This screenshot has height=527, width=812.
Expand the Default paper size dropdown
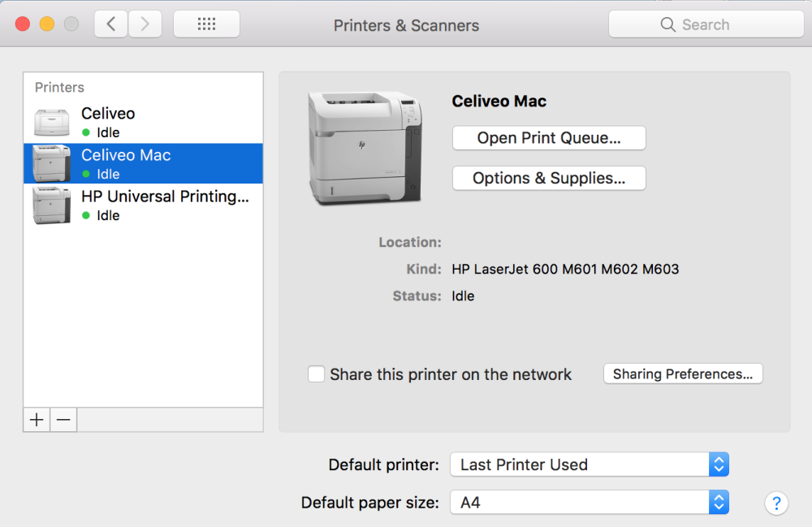[590, 503]
